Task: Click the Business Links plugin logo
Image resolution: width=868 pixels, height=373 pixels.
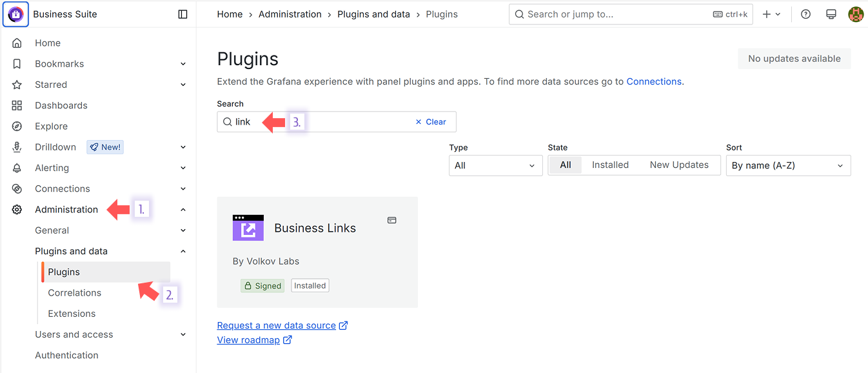Action: pos(248,228)
